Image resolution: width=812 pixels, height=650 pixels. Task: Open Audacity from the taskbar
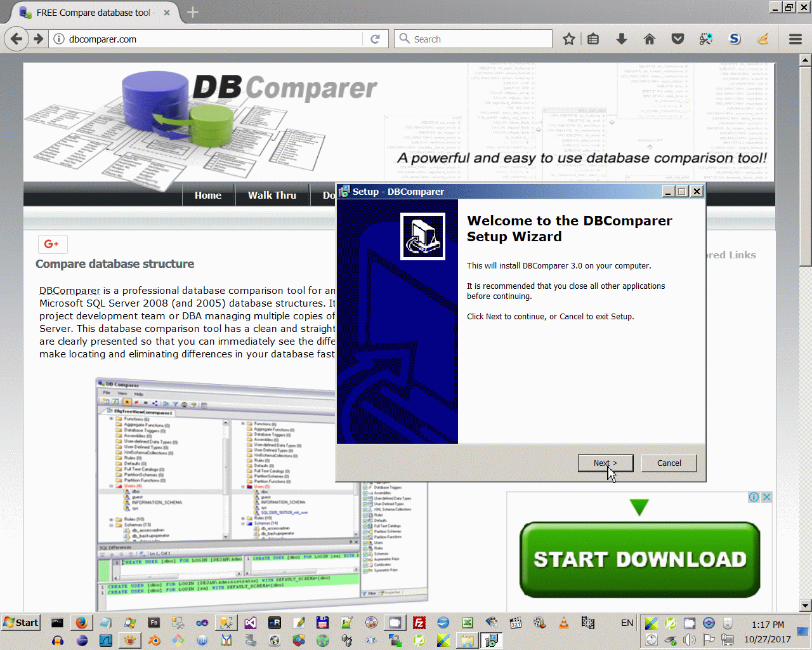(57, 640)
